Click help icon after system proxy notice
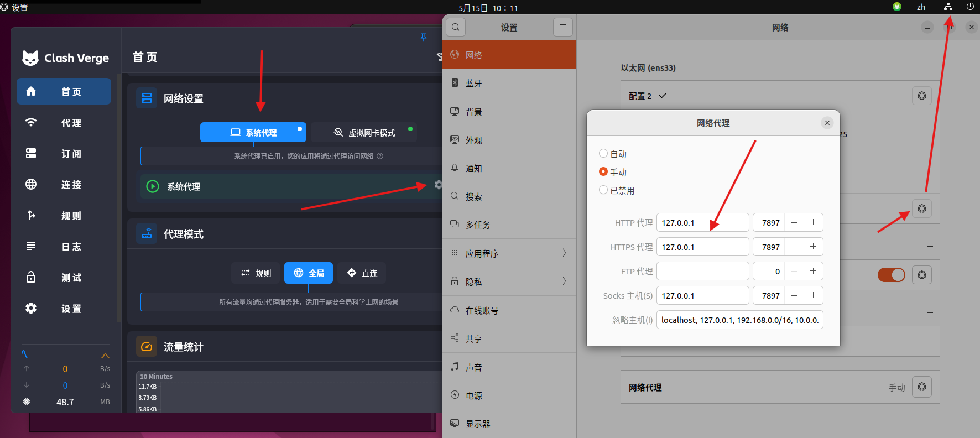 (380, 156)
